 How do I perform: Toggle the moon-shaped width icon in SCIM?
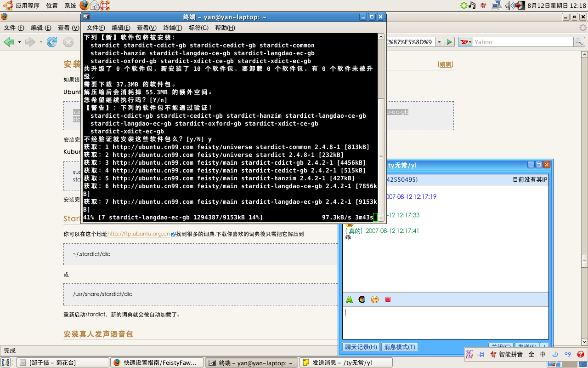click(x=555, y=354)
